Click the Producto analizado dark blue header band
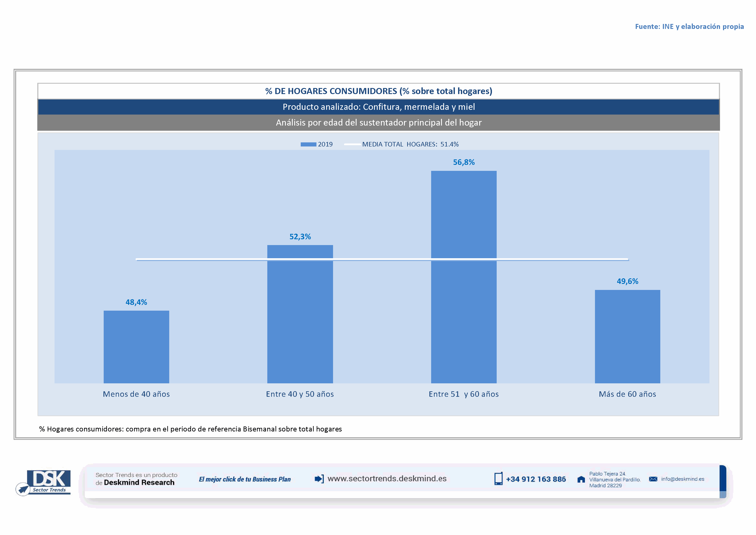Screen dimensions: 756x535 pyautogui.click(x=379, y=107)
